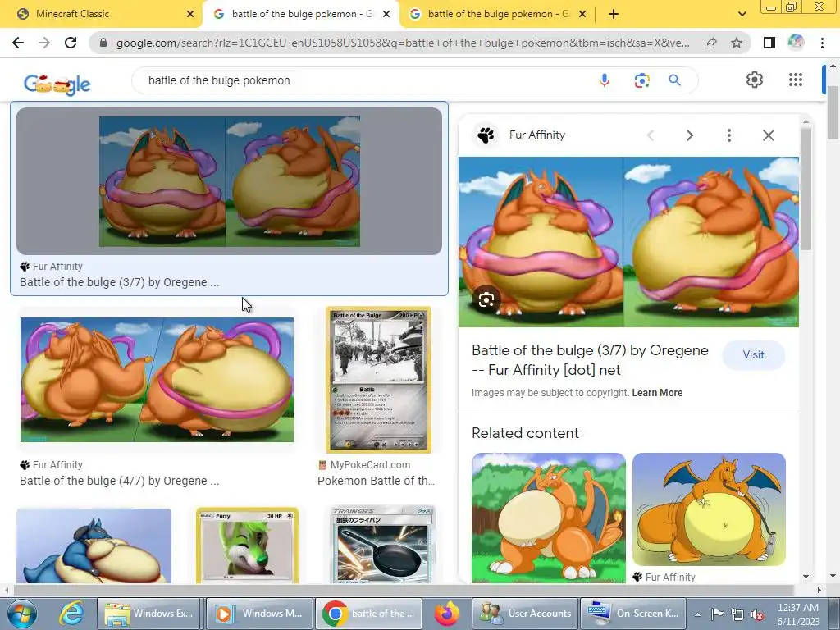View site info via padlock icon
The height and width of the screenshot is (630, 840).
point(103,43)
